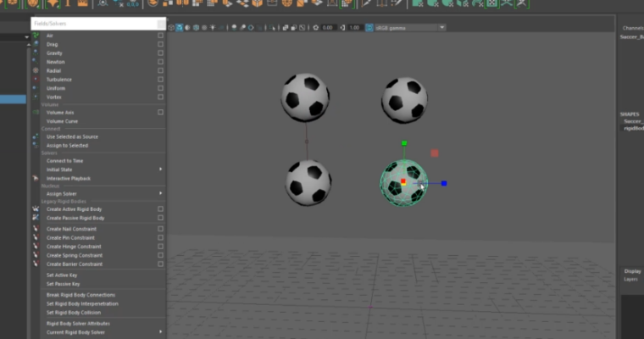Click the green Y-axis manipulator handle
The height and width of the screenshot is (339, 644).
pos(404,143)
